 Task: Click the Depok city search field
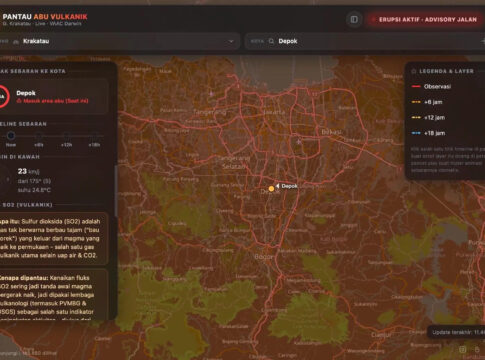(x=365, y=41)
